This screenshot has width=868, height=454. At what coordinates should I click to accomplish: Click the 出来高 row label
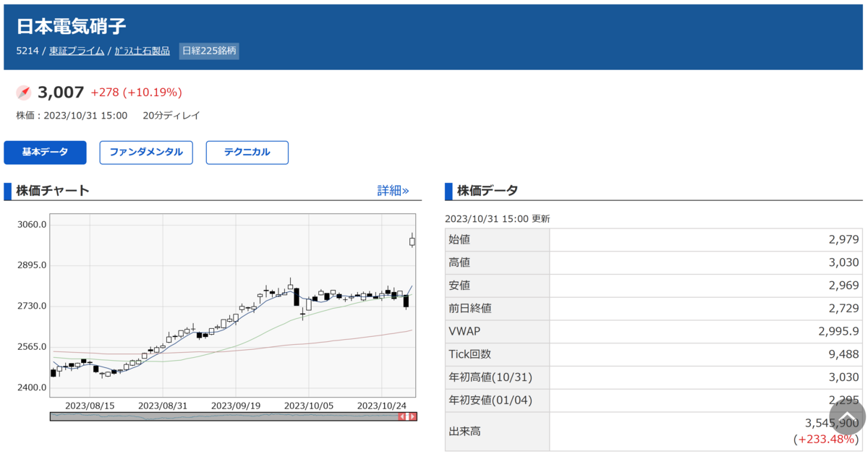point(464,432)
